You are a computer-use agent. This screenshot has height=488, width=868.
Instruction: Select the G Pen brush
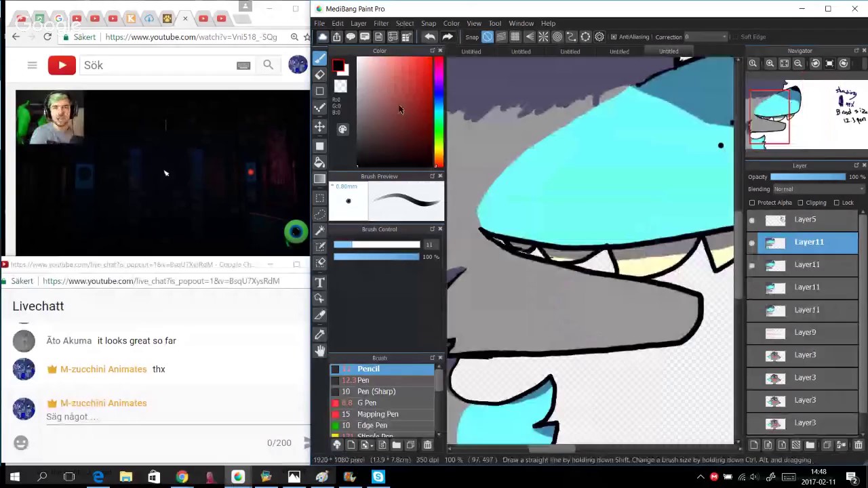pyautogui.click(x=382, y=403)
